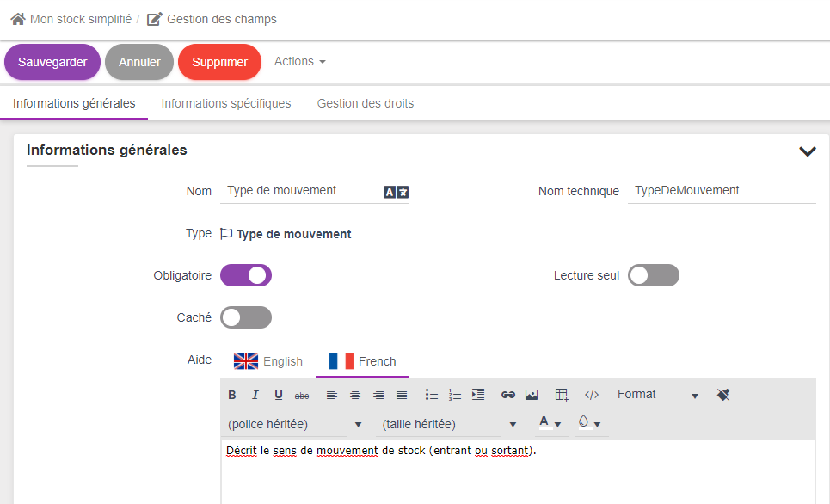Toggle bold formatting in the help editor
The image size is (830, 504).
pos(231,395)
